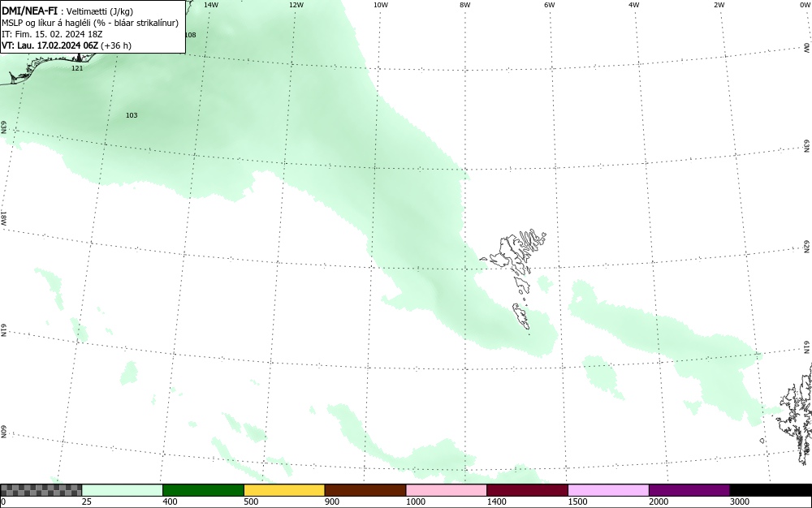
Task: Click the legend value '400'
Action: click(x=170, y=502)
